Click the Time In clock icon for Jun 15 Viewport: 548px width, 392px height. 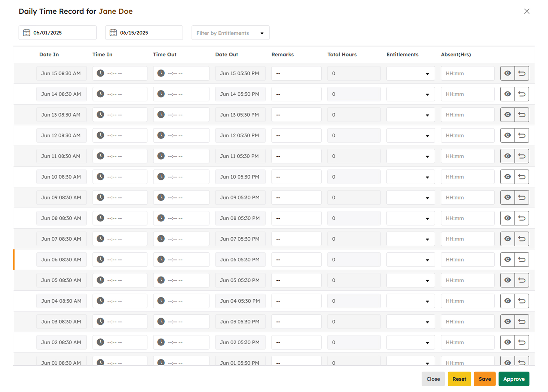pyautogui.click(x=100, y=73)
